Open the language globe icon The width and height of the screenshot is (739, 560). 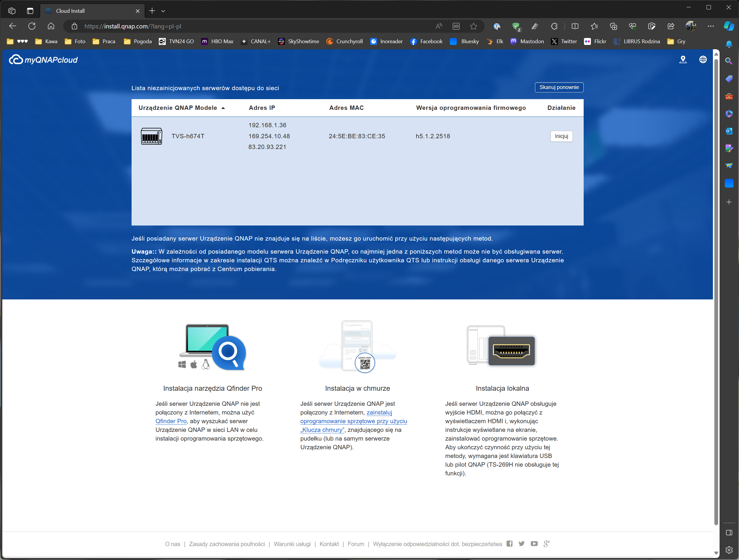pyautogui.click(x=703, y=60)
